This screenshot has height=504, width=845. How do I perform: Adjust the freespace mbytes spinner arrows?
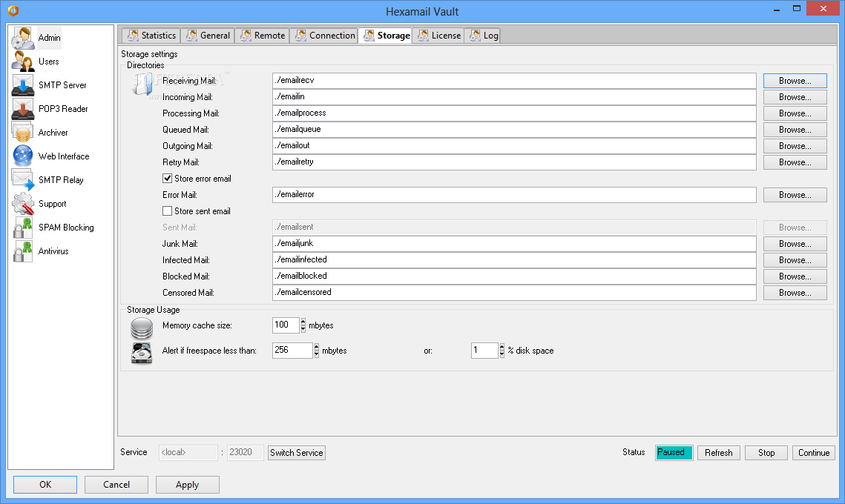(316, 351)
